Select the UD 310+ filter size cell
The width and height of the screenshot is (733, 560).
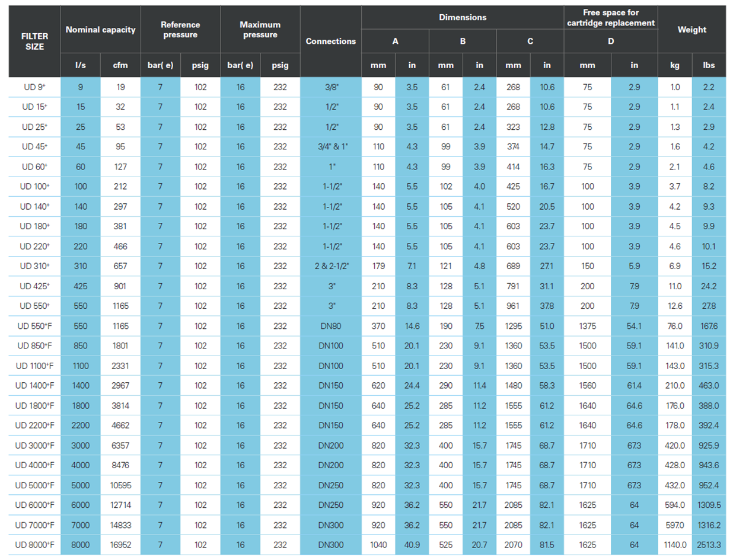pos(34,266)
